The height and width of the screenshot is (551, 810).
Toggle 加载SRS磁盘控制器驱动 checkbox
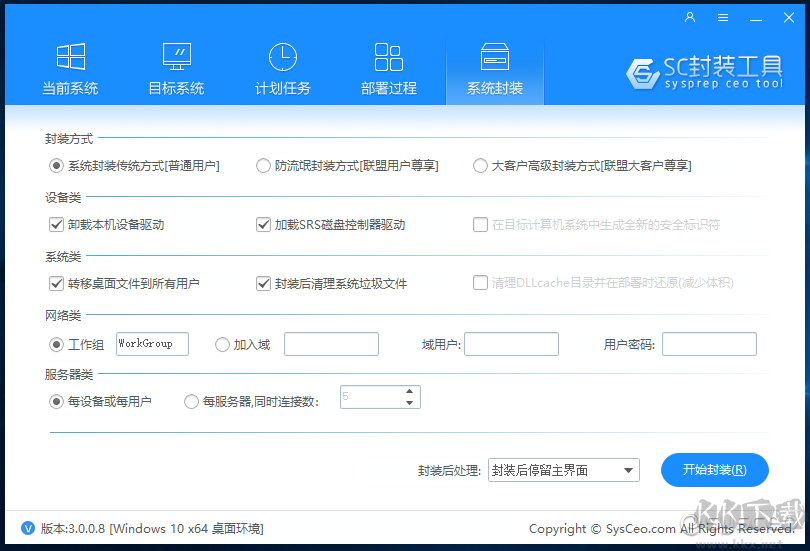(264, 225)
